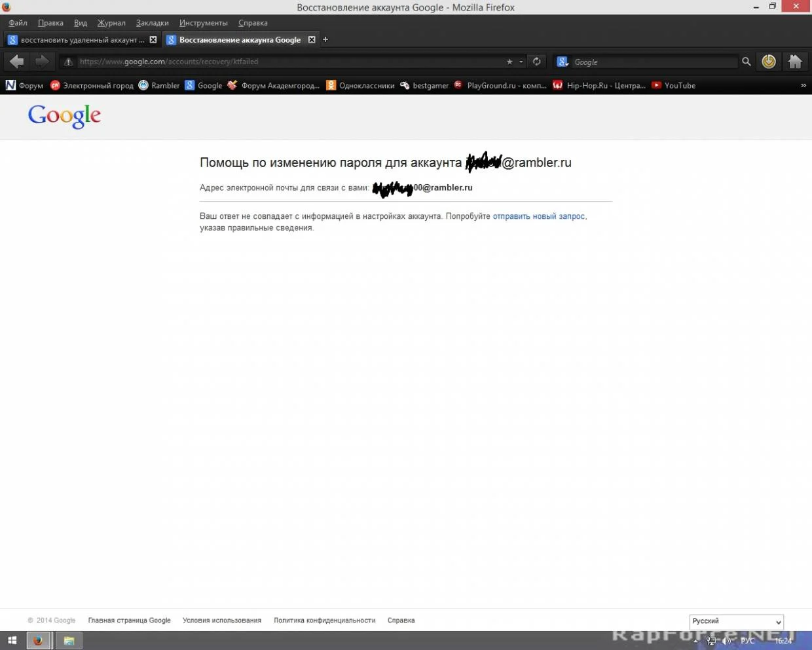Expand the Русский language dropdown

(x=737, y=621)
